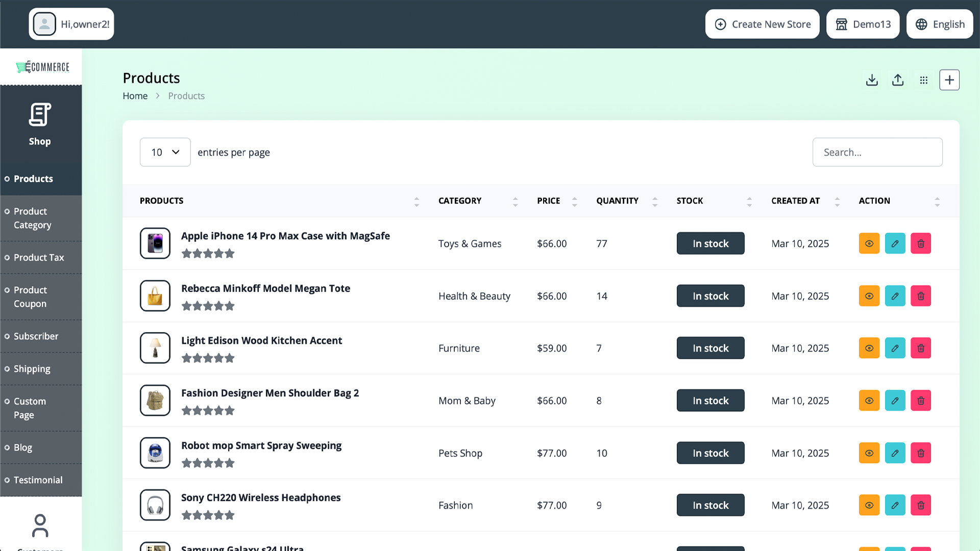Viewport: 980px width, 551px height.
Task: View the Fashion Designer Men Shoulder Bag 2
Action: [x=869, y=400]
